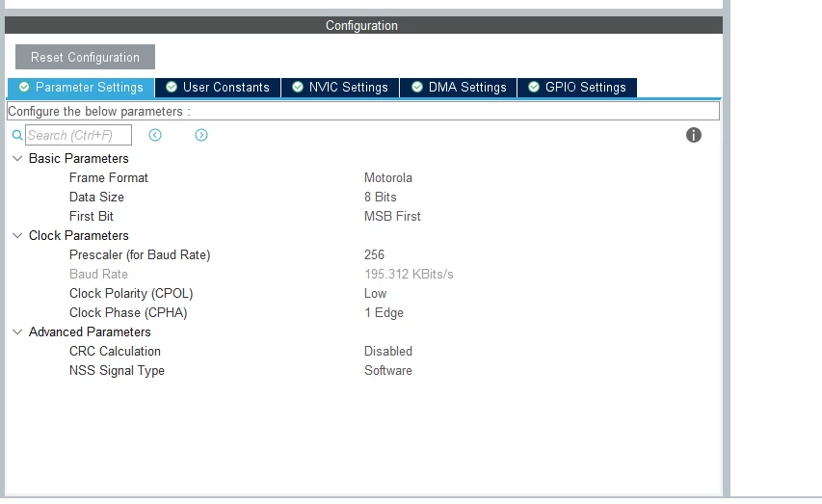Go to next search result arrow

[201, 135]
